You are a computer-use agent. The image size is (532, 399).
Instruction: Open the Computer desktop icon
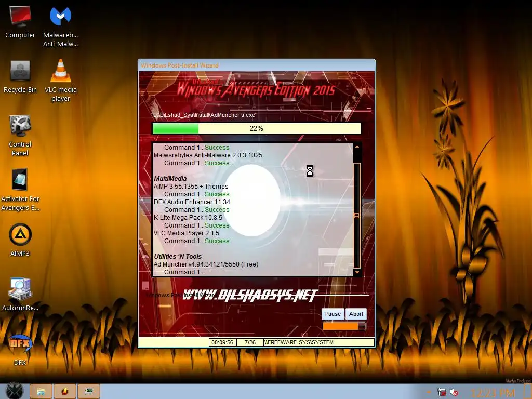pos(20,22)
